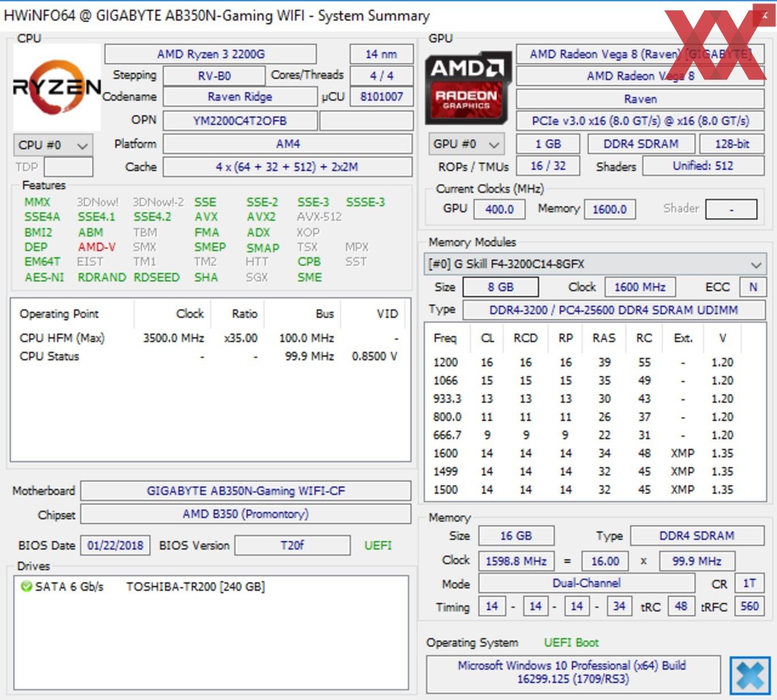Click the CR 1T field
The width and height of the screenshot is (777, 700).
pyautogui.click(x=749, y=584)
